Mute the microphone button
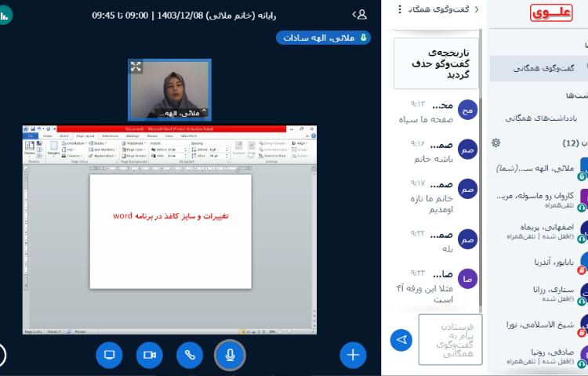Viewport: 588px width, 376px height. point(230,355)
